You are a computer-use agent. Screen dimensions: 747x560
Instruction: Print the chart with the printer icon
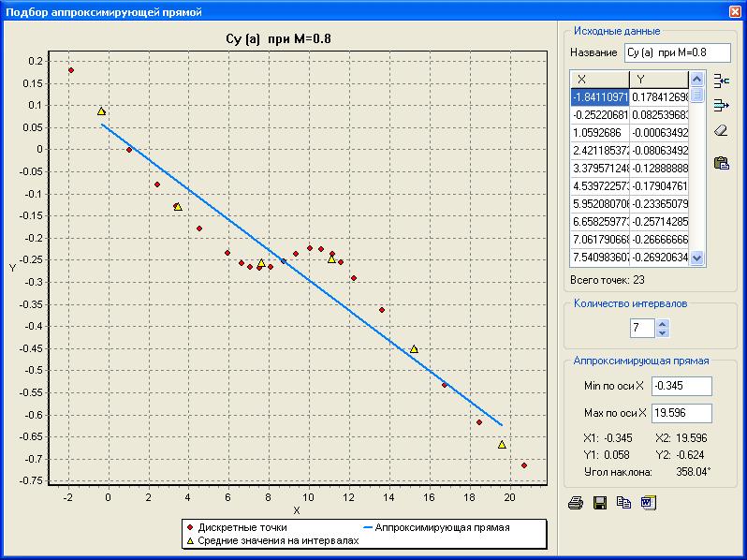576,503
